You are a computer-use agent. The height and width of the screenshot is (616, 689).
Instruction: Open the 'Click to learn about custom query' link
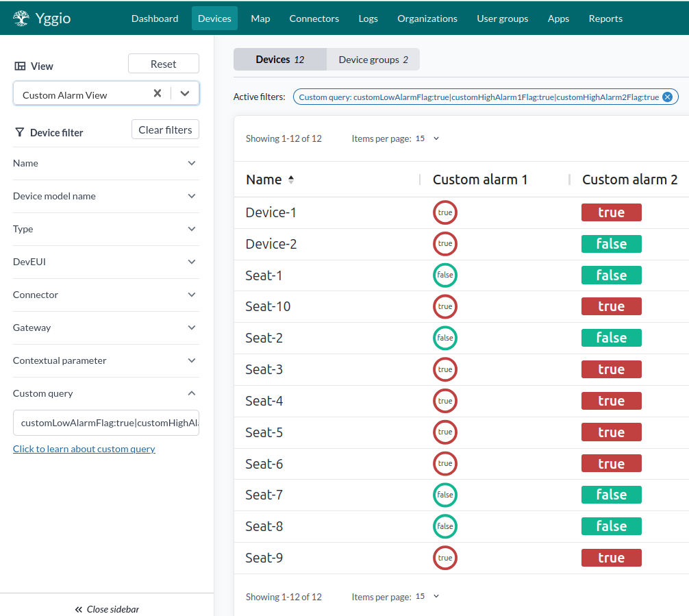point(84,448)
